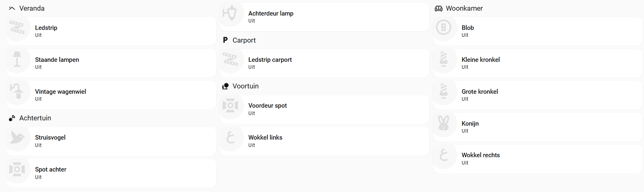The width and height of the screenshot is (644, 192).
Task: Toggle the Konijn rabbit icon
Action: [444, 124]
